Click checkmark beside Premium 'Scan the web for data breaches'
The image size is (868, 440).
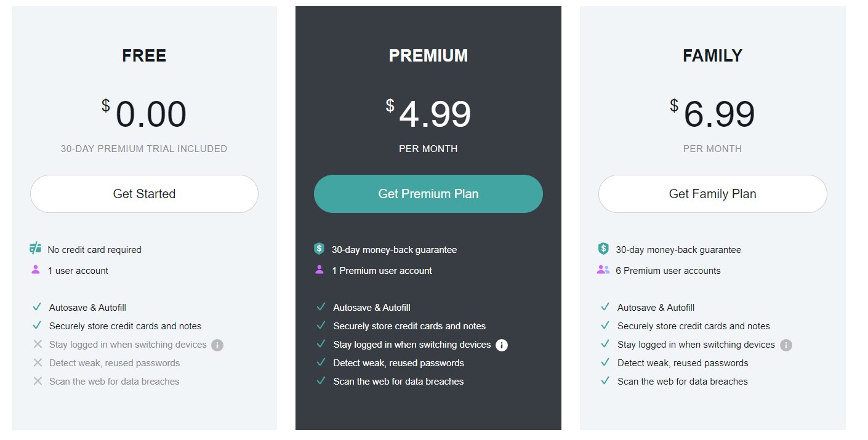point(321,382)
